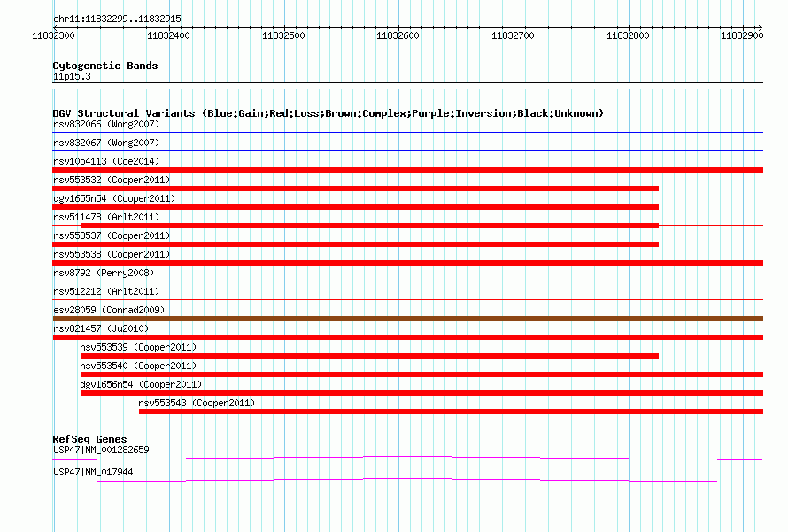Select the dgv1655n54 (Cooper2011) label
The image size is (788, 532).
coord(114,198)
